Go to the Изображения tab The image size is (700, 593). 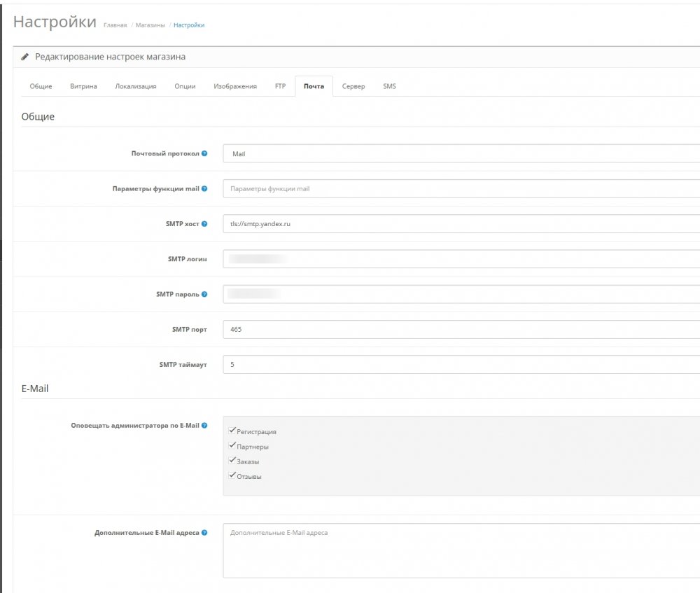(235, 86)
